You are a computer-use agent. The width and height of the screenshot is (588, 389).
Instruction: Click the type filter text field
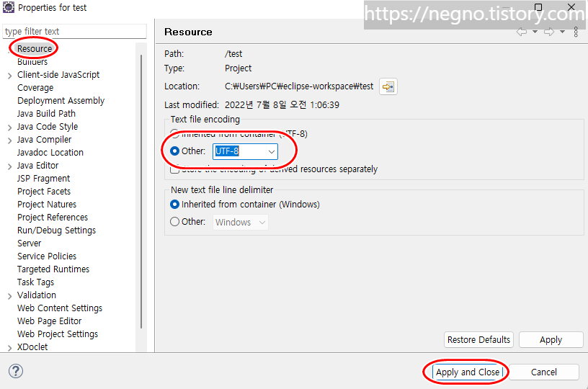pyautogui.click(x=75, y=32)
